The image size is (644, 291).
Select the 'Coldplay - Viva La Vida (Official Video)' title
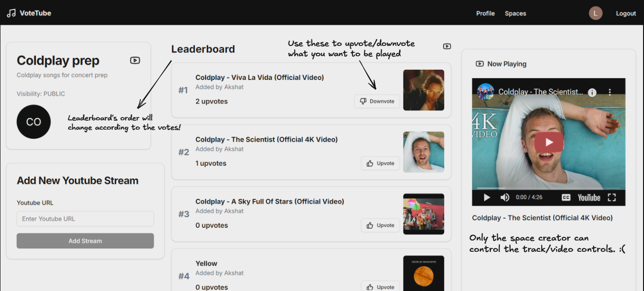click(260, 77)
